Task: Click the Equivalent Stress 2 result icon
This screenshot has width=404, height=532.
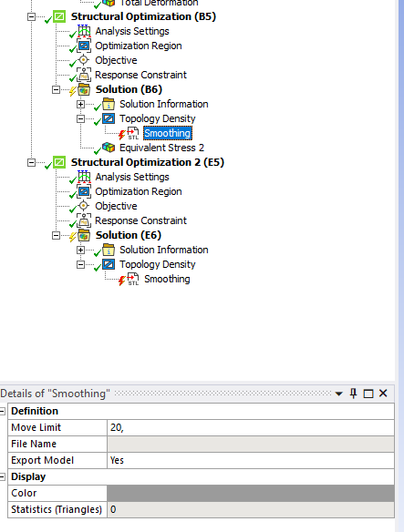Action: click(x=109, y=148)
